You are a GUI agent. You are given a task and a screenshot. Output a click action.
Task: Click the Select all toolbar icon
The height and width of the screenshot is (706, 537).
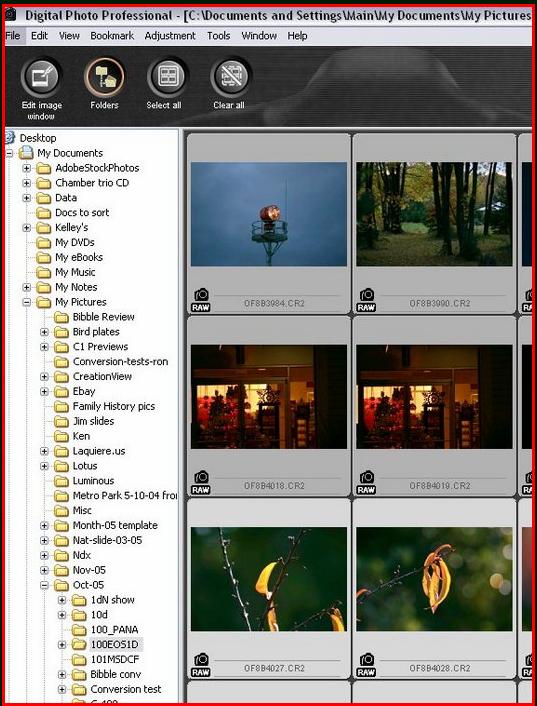pos(167,77)
